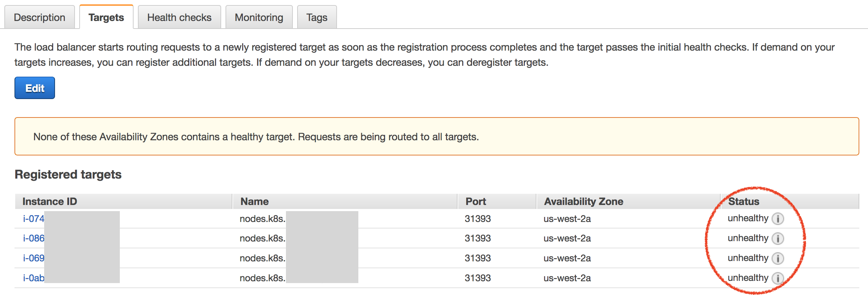This screenshot has width=868, height=295.
Task: Click 'unhealthy' text in the i-0ab row
Action: (748, 278)
